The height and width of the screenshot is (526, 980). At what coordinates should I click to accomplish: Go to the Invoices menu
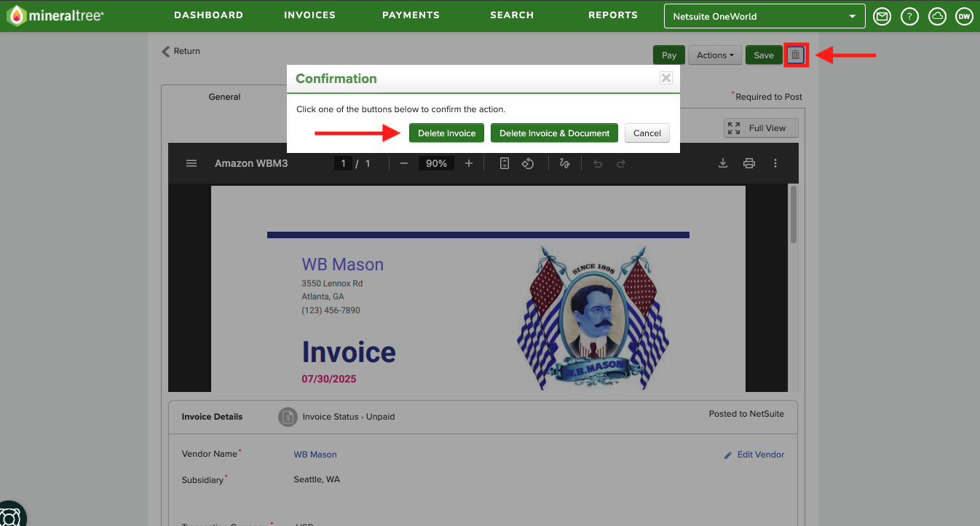309,15
